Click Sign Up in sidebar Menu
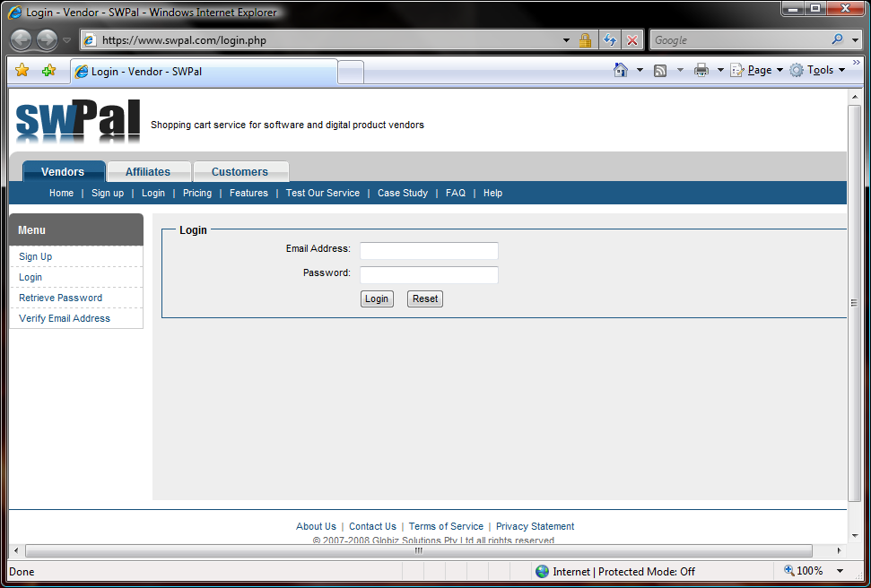871x588 pixels. coord(36,256)
